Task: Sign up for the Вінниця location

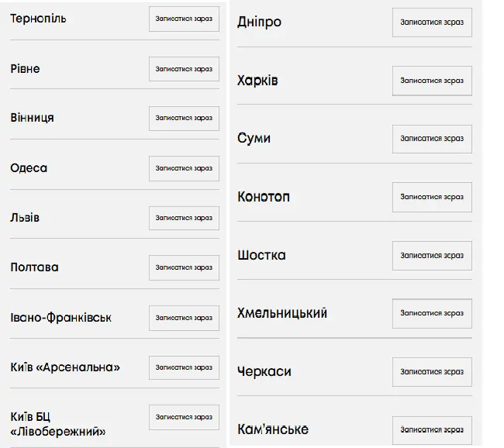Action: click(x=184, y=118)
